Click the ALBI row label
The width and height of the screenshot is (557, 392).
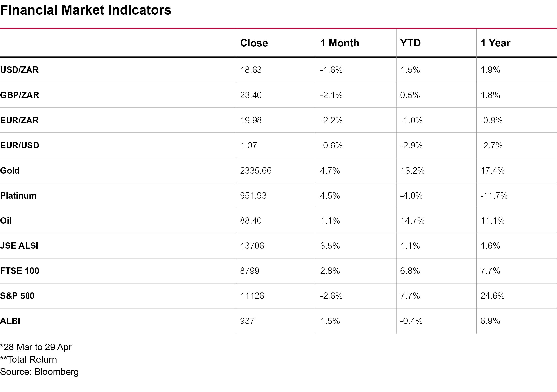tap(10, 321)
